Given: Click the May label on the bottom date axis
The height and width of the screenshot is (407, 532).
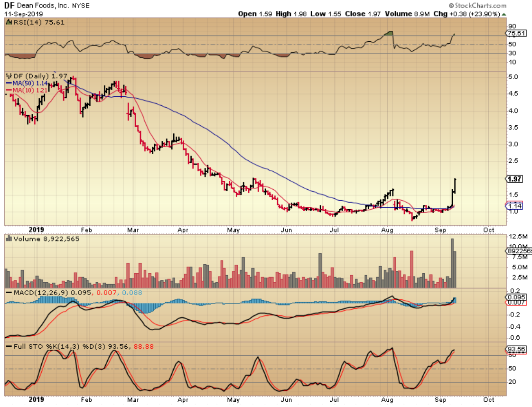Looking at the screenshot, I should [233, 399].
